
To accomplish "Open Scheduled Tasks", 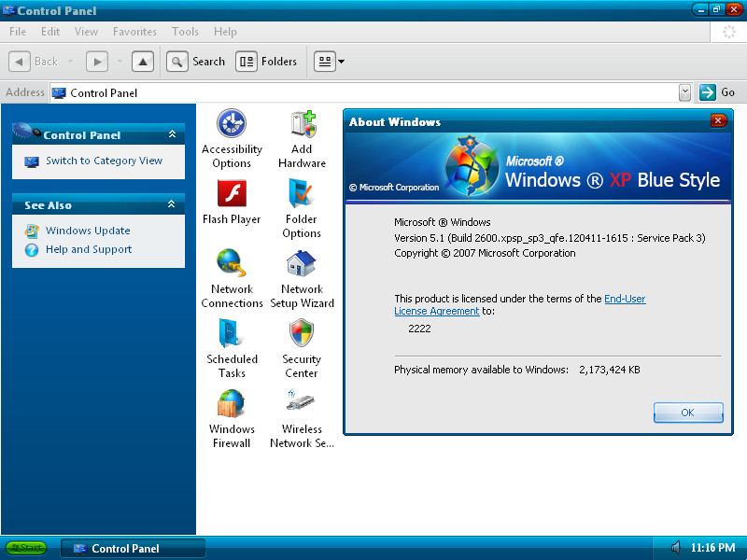I will (x=232, y=336).
